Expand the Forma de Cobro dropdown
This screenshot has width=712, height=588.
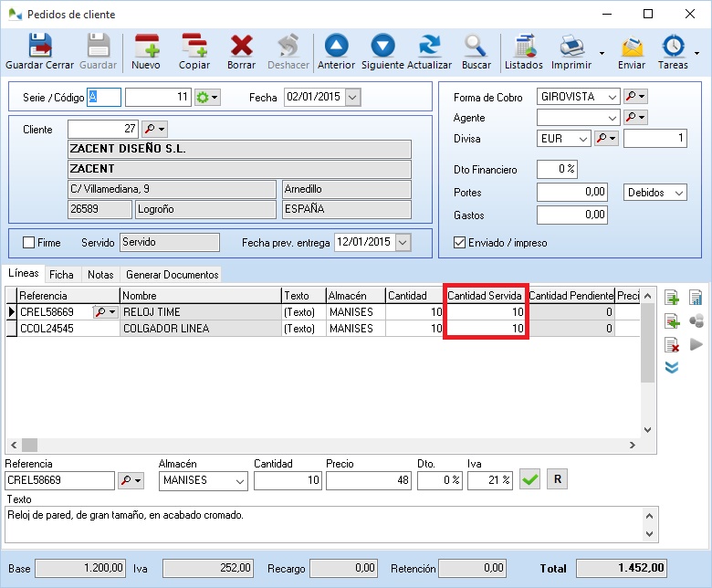click(612, 97)
